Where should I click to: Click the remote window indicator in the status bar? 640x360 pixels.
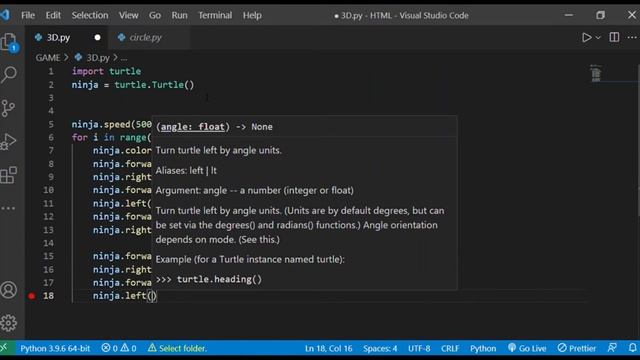[4, 348]
